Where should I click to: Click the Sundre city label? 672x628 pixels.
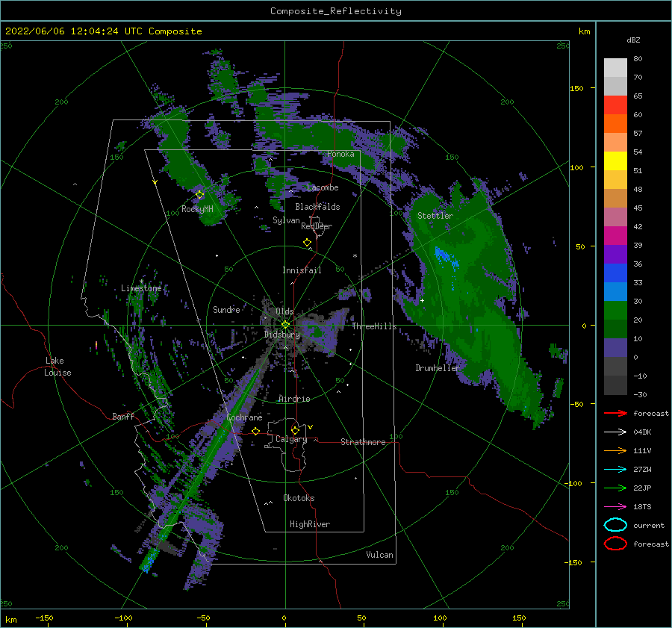[226, 309]
